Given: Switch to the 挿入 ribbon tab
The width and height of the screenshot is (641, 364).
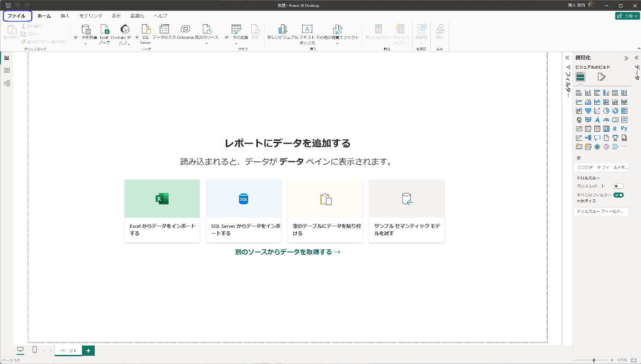Looking at the screenshot, I should 65,16.
